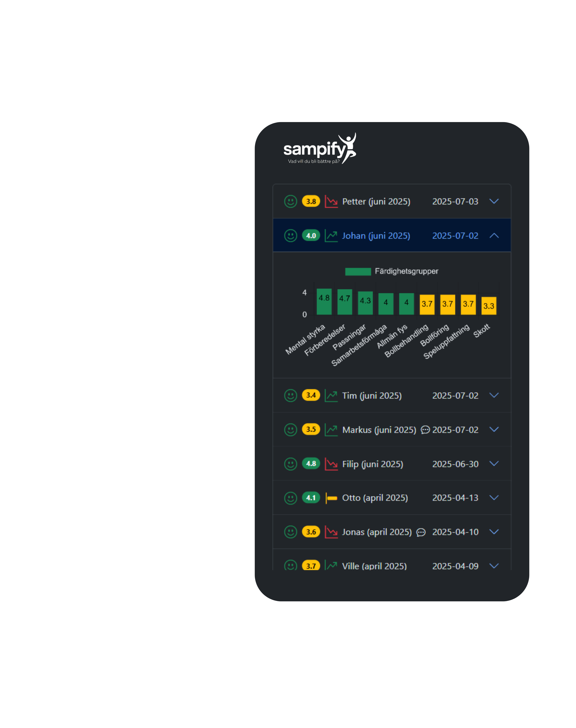Click the date 2025-04-10 in Jonas's row
This screenshot has width=576, height=728.
(455, 532)
